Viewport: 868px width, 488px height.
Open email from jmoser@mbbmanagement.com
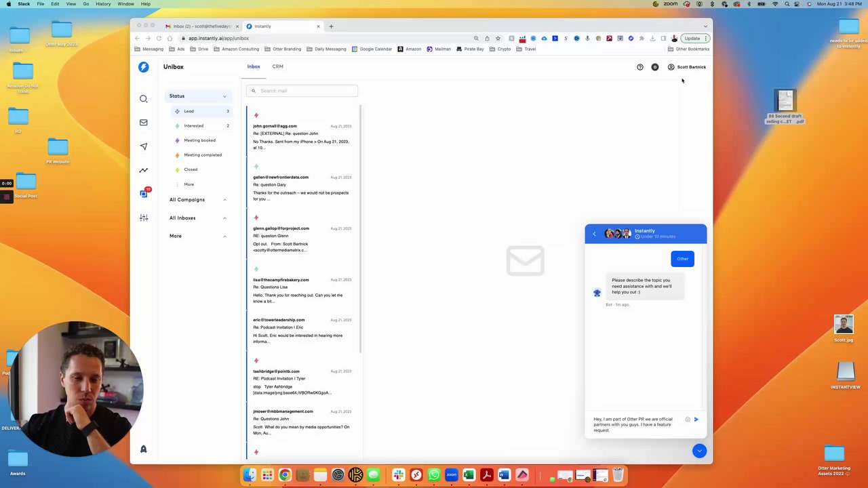[x=302, y=422]
